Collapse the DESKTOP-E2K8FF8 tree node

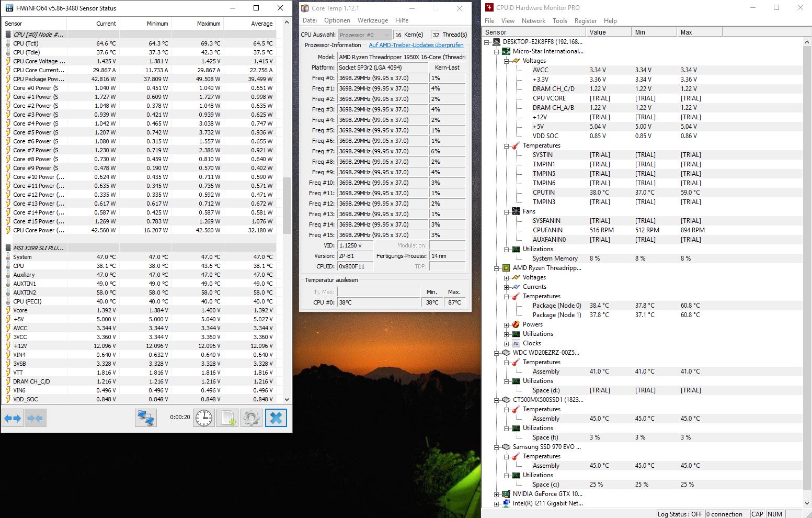(x=487, y=42)
